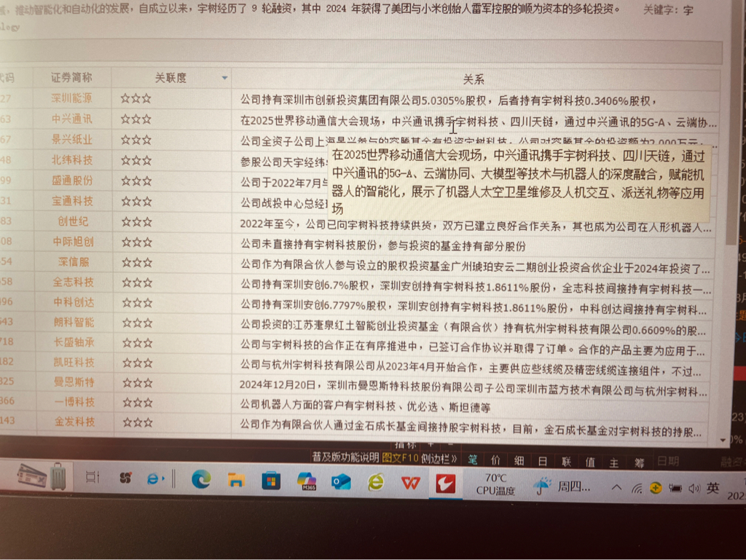This screenshot has width=746, height=560.
Task: Open the blue IE shortcut beside the fan icon
Action: pyautogui.click(x=154, y=478)
